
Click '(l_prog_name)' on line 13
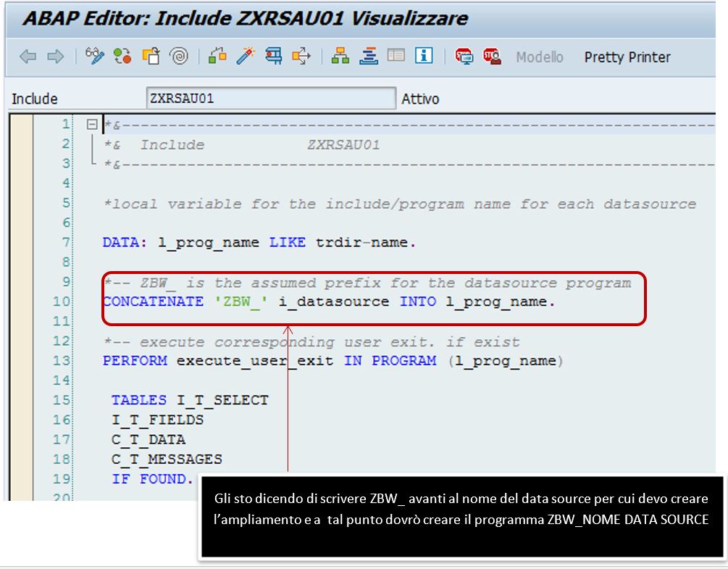point(505,361)
